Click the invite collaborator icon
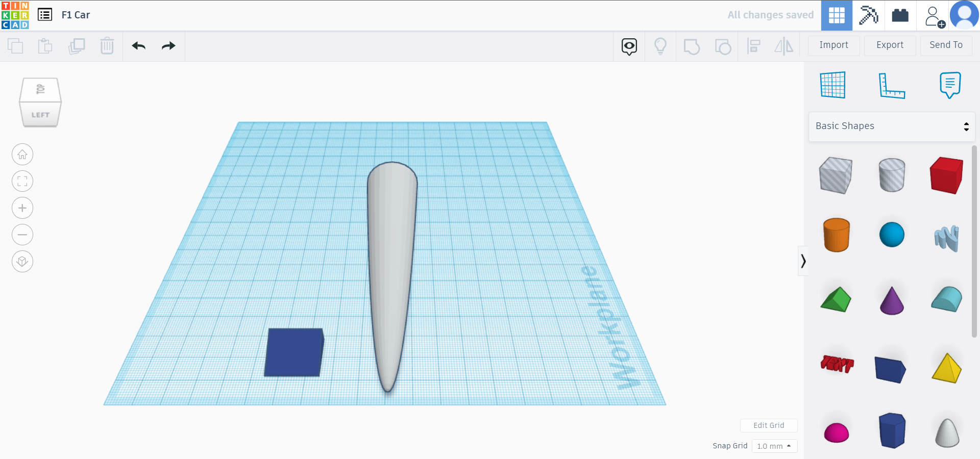Viewport: 980px width, 459px height. 934,16
